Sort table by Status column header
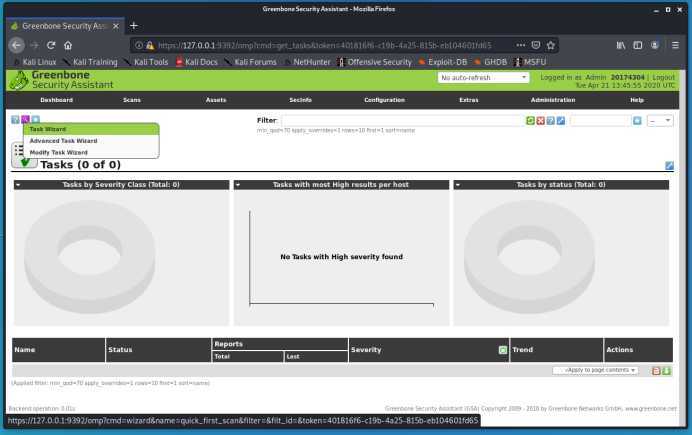The image size is (692, 435). coord(120,350)
